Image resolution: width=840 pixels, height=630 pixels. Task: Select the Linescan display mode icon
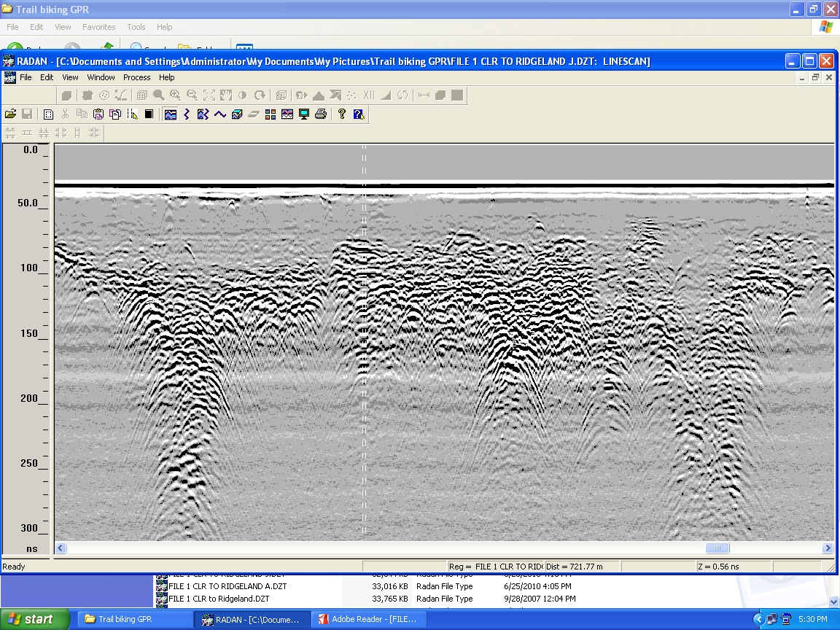pyautogui.click(x=171, y=114)
